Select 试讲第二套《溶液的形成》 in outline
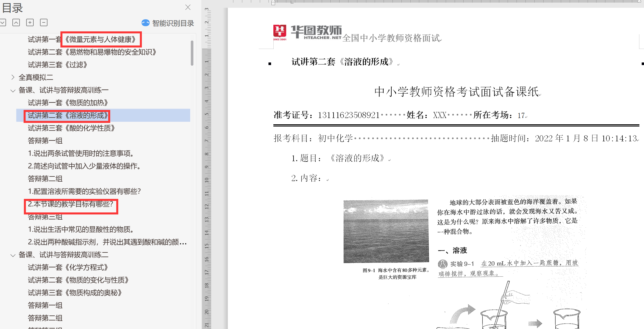 point(68,115)
